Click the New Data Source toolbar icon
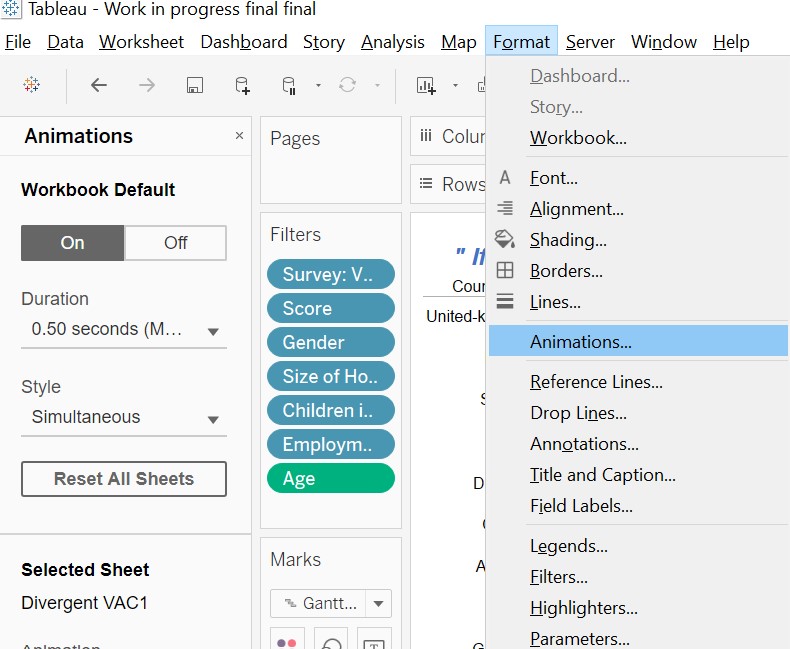The image size is (790, 649). (242, 85)
